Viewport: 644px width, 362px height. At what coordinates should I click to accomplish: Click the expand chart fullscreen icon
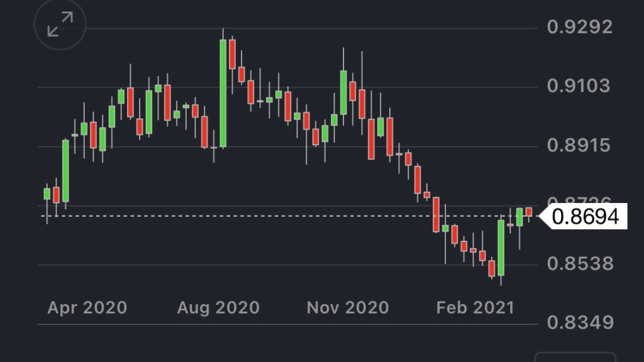coord(60,25)
